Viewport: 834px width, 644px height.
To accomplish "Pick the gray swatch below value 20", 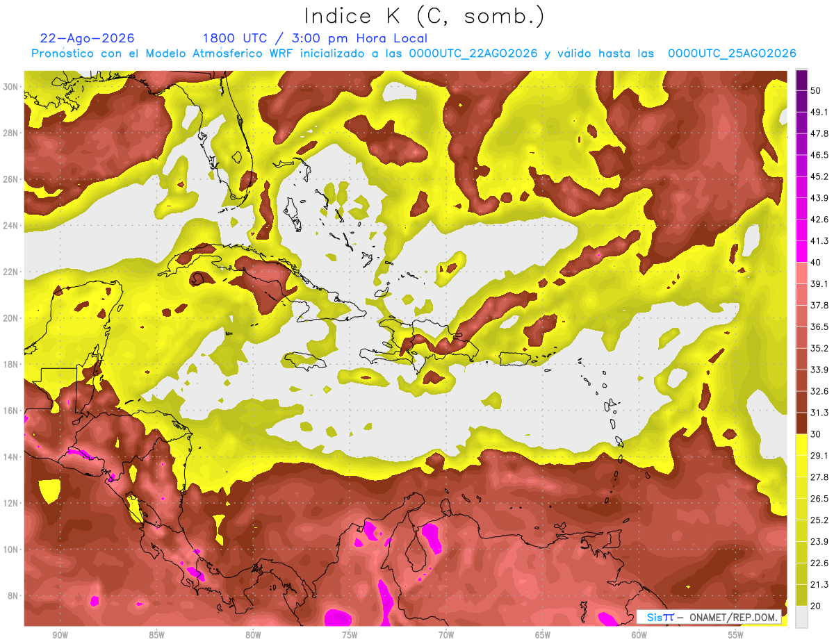I will click(x=801, y=617).
